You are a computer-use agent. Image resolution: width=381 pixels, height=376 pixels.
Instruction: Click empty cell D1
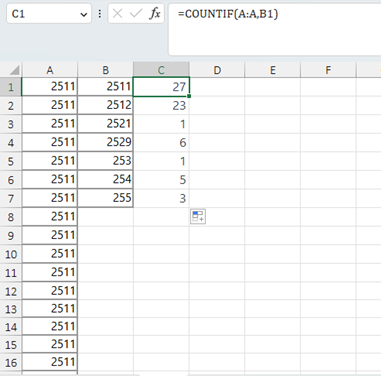pyautogui.click(x=217, y=87)
